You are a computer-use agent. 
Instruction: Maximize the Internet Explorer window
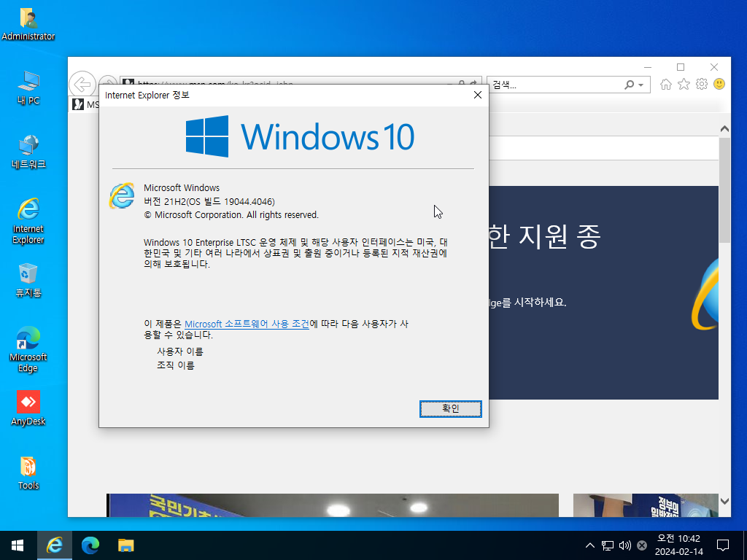click(681, 67)
